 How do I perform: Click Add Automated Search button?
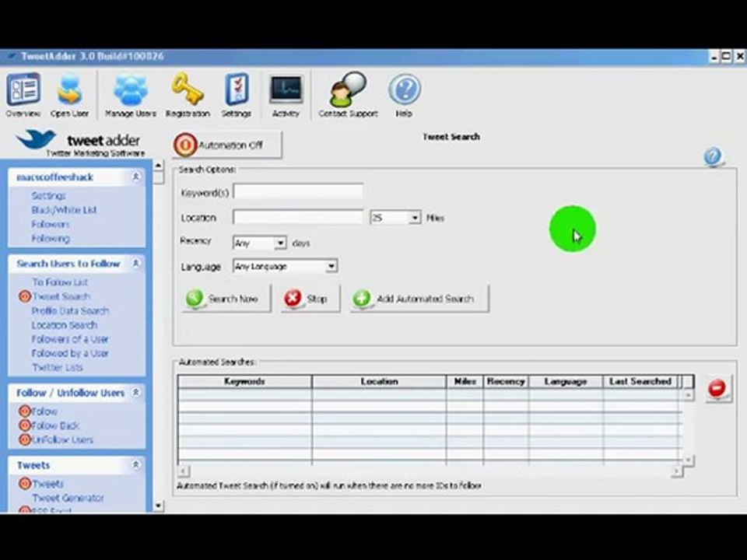pyautogui.click(x=419, y=299)
